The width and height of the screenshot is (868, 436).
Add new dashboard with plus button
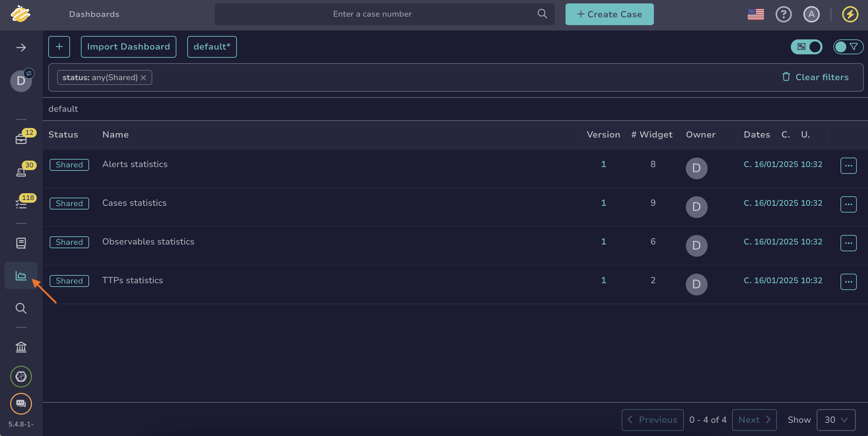tap(59, 47)
